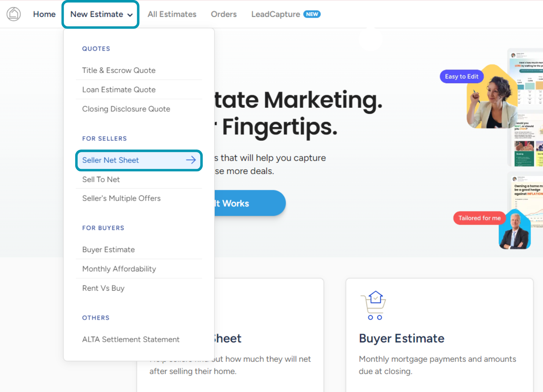
Task: Go to All Estimates tab
Action: tap(172, 14)
